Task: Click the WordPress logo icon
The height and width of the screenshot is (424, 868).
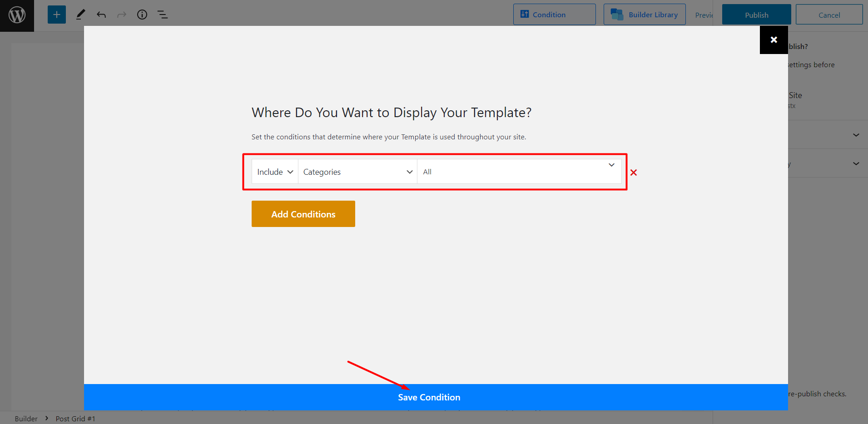Action: coord(17,15)
